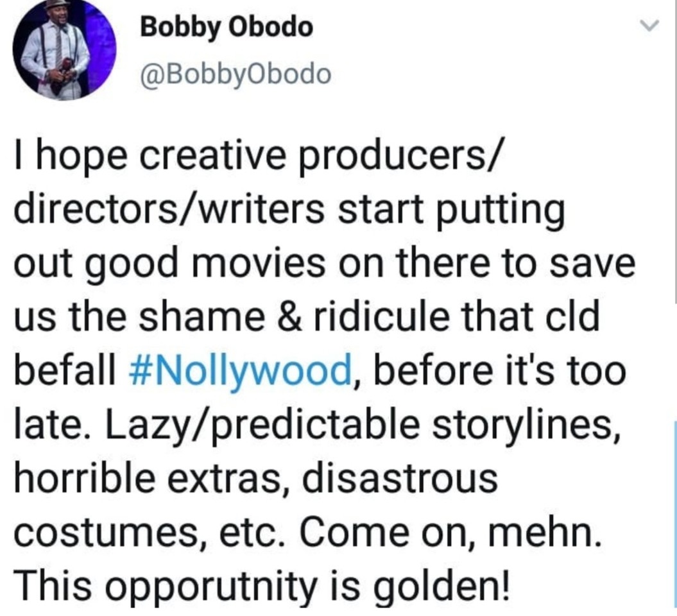
Task: Click the word 'storylines,' in the tweet
Action: (x=526, y=424)
